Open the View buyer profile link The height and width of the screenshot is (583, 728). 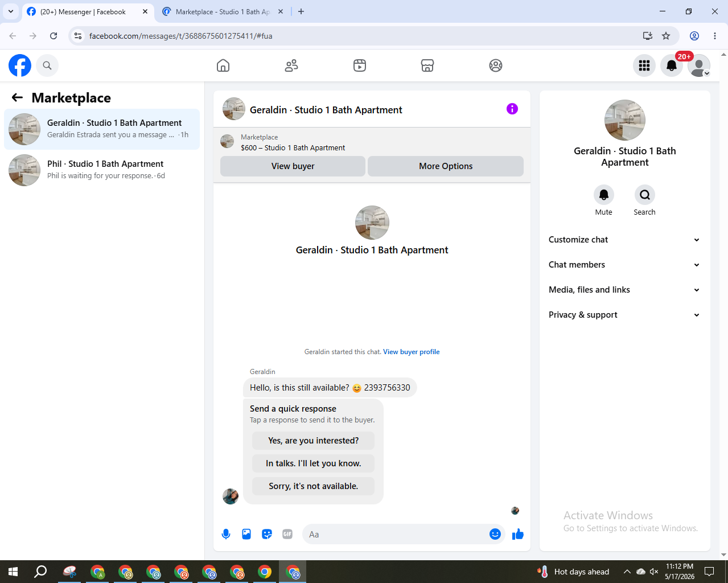[412, 352]
